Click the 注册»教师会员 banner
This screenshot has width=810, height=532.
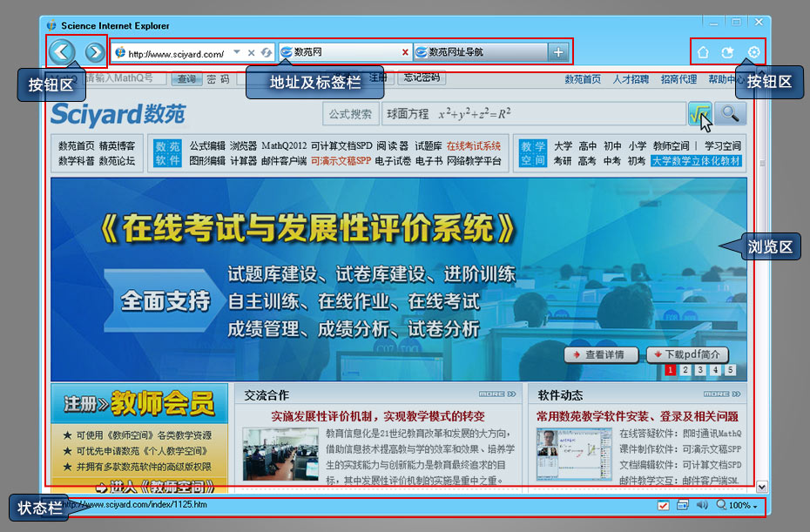(x=139, y=403)
